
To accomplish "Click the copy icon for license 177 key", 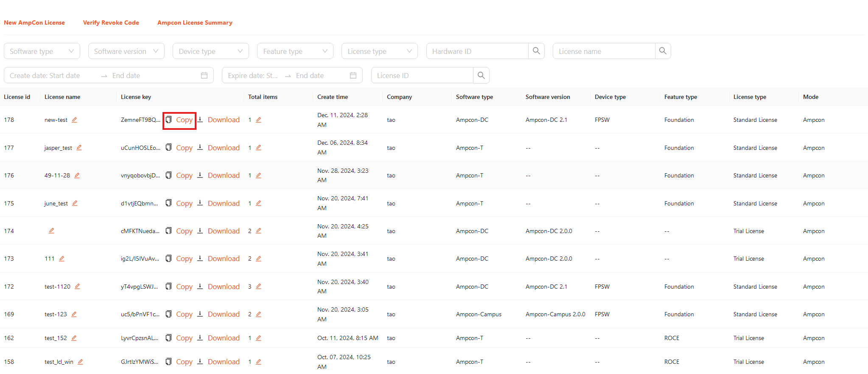I will click(168, 147).
